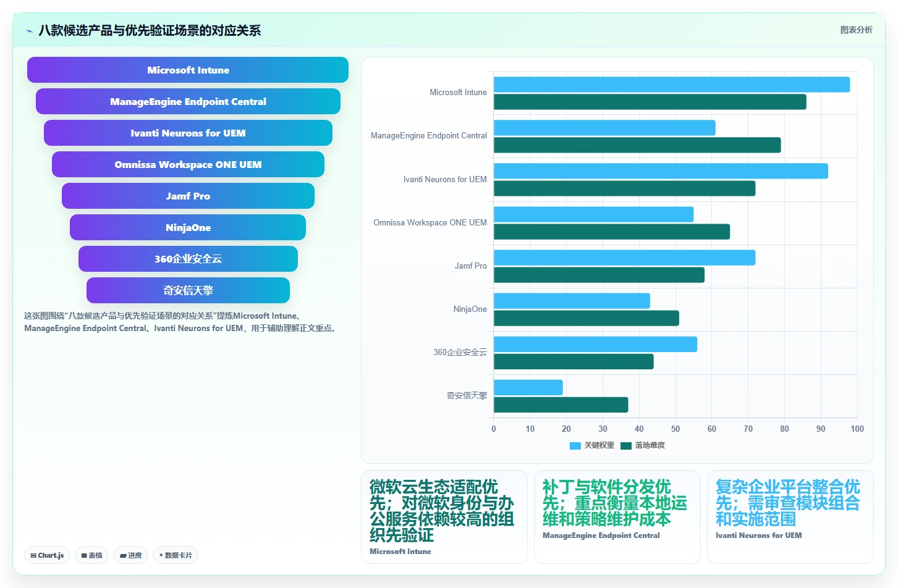Click the 数据卡片 tag chip
Image resolution: width=898 pixels, height=588 pixels.
pos(176,555)
